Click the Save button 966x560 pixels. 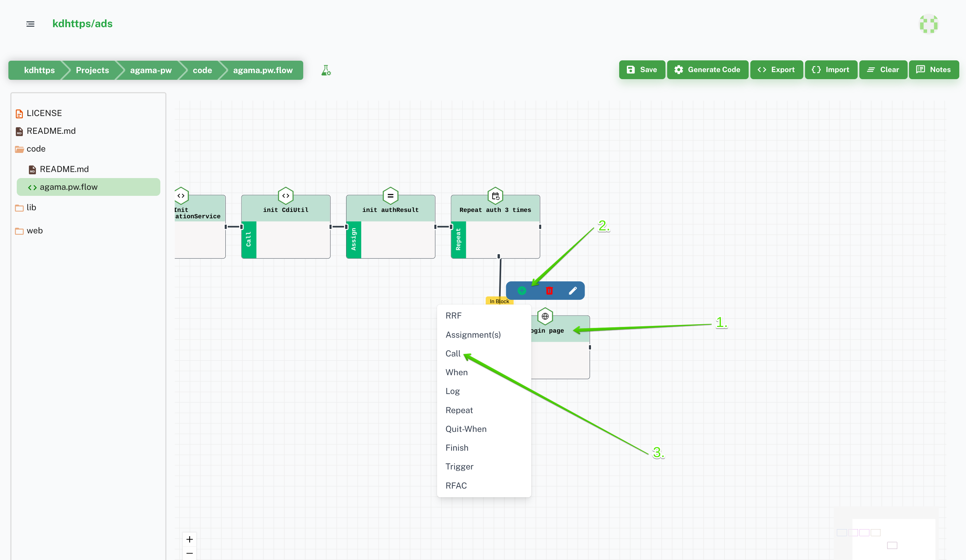coord(642,70)
